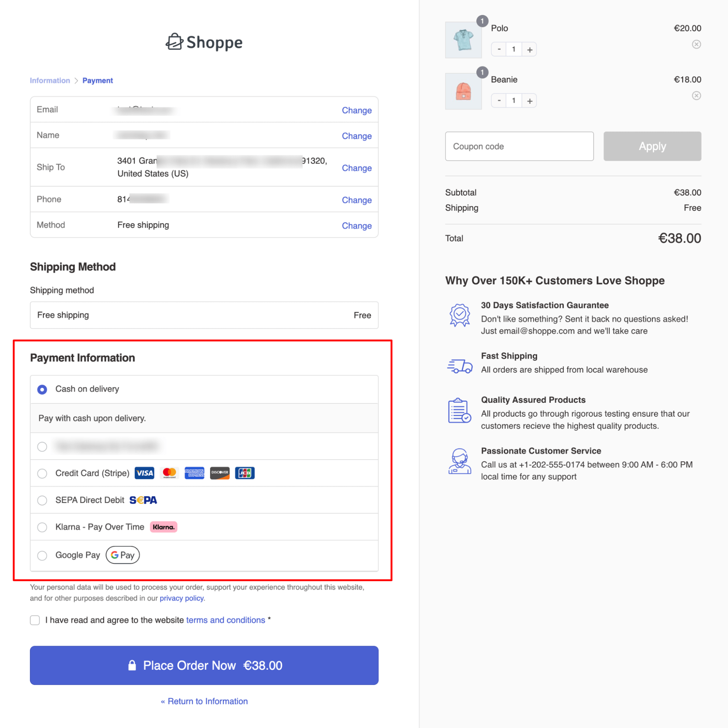Click Place Order Now button

pos(204,665)
